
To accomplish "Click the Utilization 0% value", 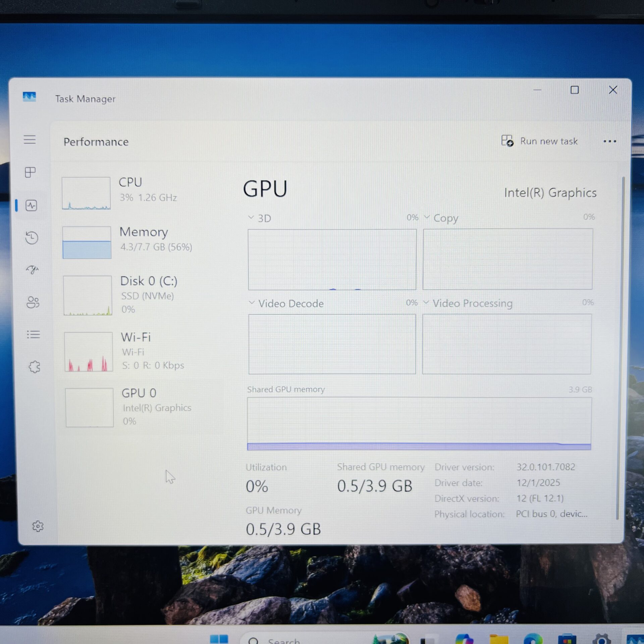I will coord(257,486).
